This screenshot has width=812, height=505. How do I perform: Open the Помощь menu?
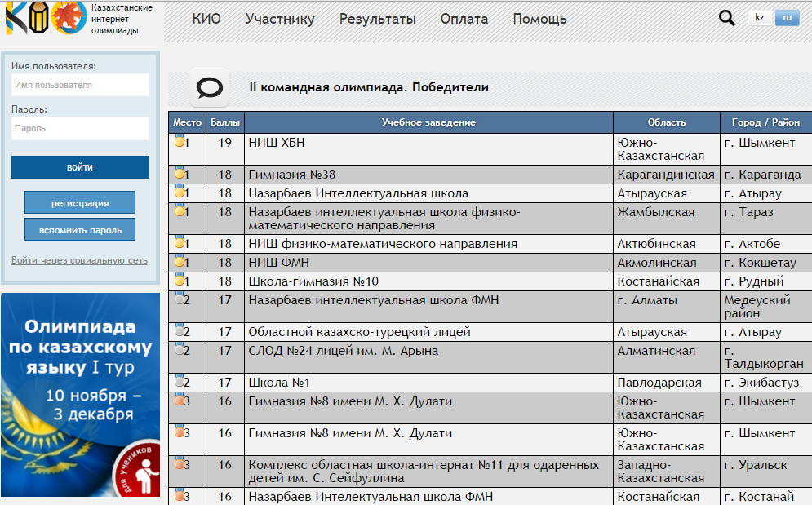tap(539, 20)
